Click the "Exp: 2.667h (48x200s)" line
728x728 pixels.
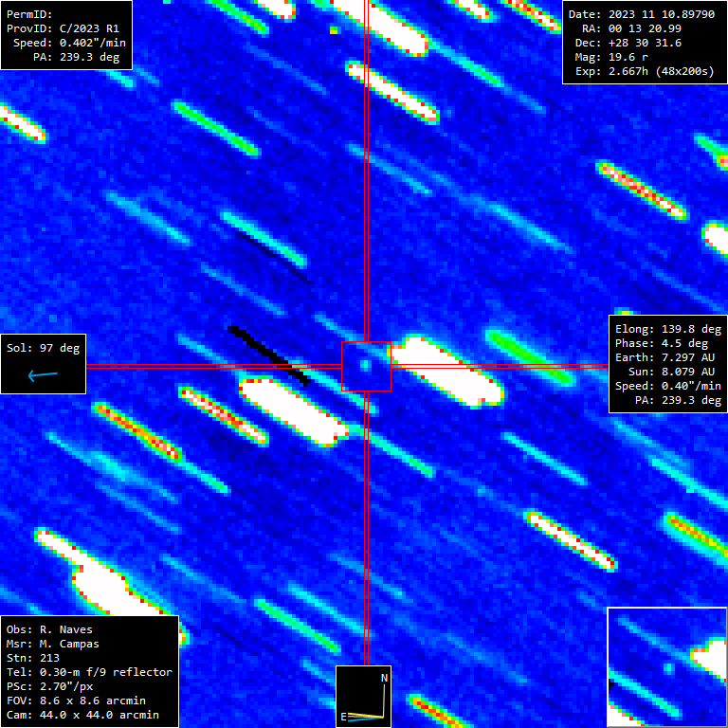pos(645,71)
